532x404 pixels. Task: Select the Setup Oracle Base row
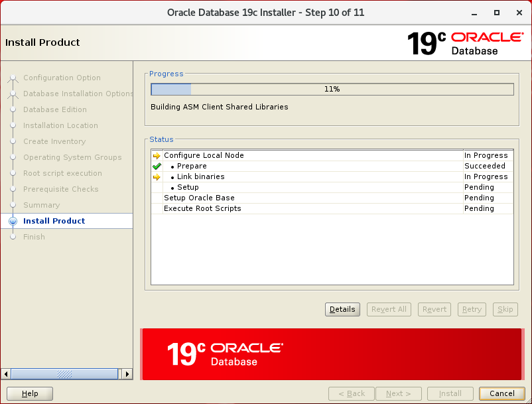click(x=332, y=198)
